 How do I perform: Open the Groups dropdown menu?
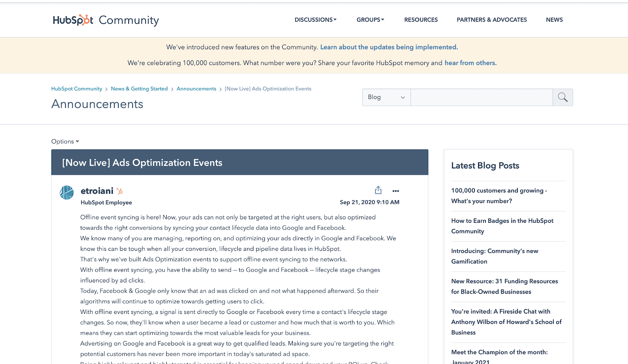(x=370, y=20)
